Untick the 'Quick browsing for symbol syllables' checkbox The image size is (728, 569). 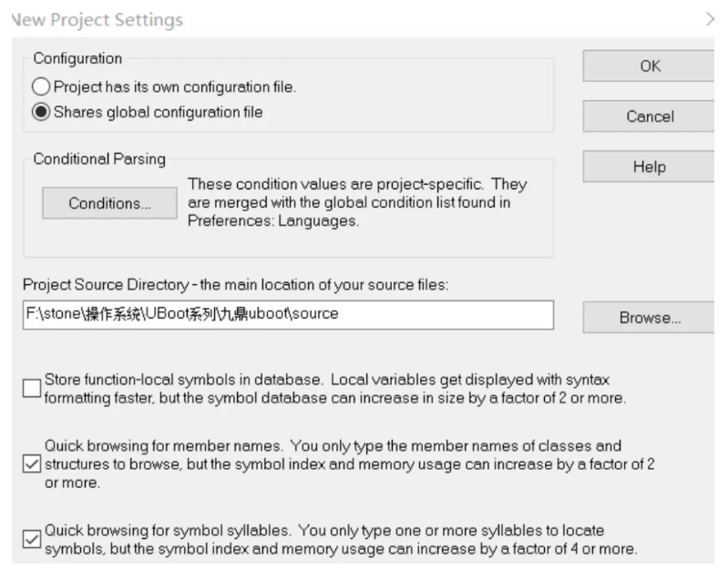point(32,539)
